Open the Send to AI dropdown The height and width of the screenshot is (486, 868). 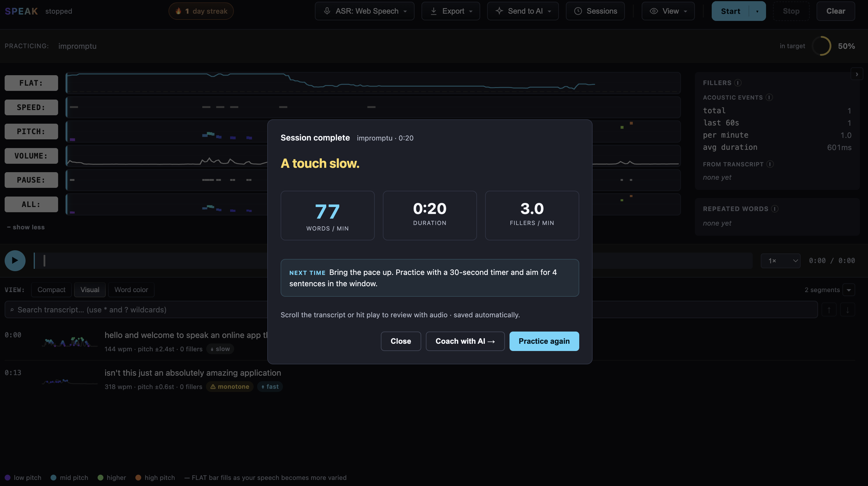tap(523, 11)
